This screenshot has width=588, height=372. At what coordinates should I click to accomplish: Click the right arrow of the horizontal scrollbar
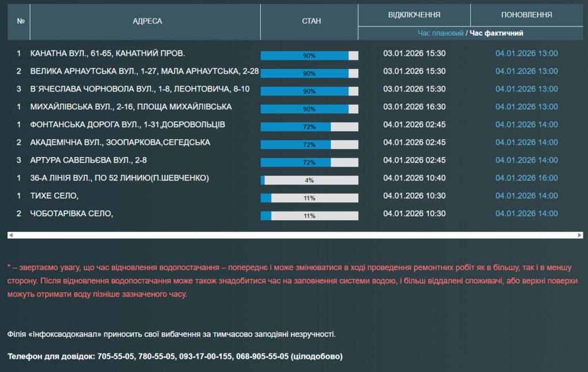coord(580,235)
